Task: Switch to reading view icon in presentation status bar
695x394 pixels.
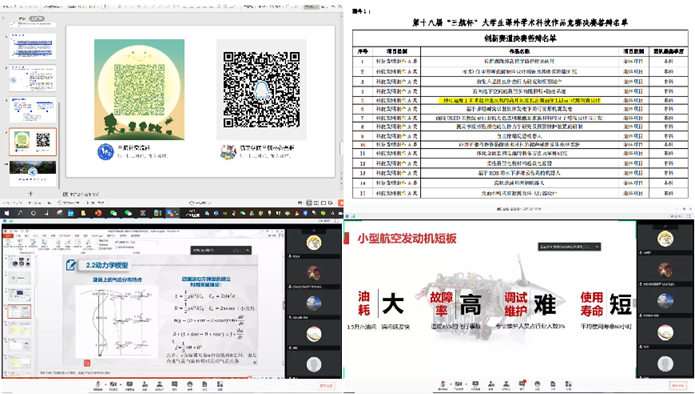Action: tap(324, 203)
